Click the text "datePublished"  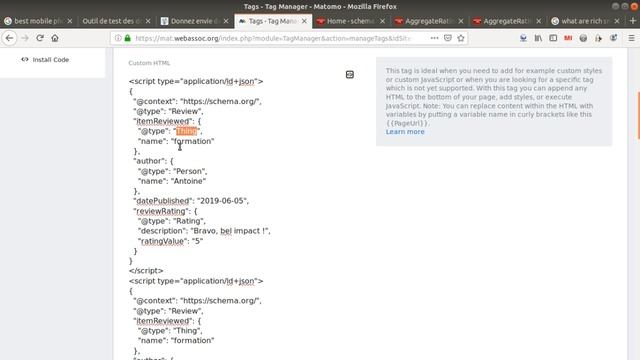[x=163, y=201]
